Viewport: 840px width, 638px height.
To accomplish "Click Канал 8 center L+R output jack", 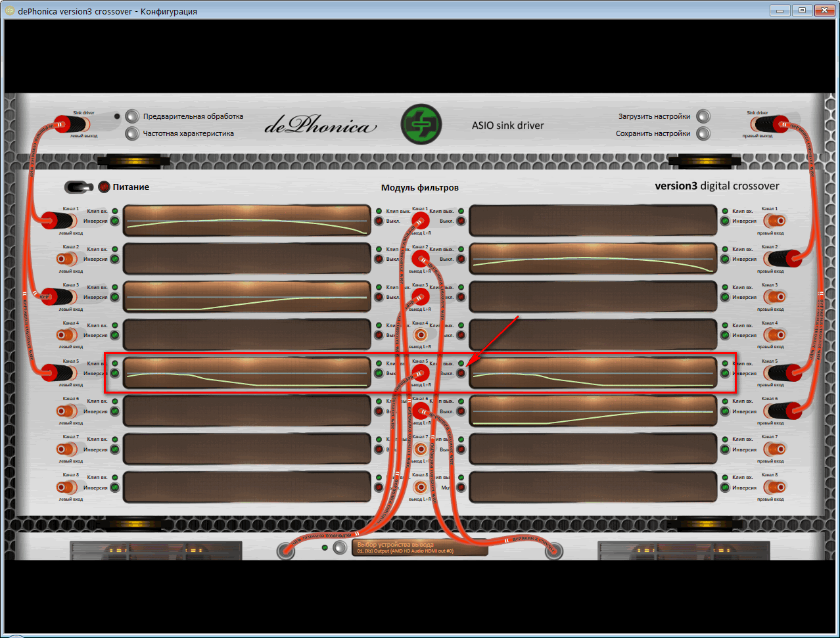I will (x=421, y=488).
